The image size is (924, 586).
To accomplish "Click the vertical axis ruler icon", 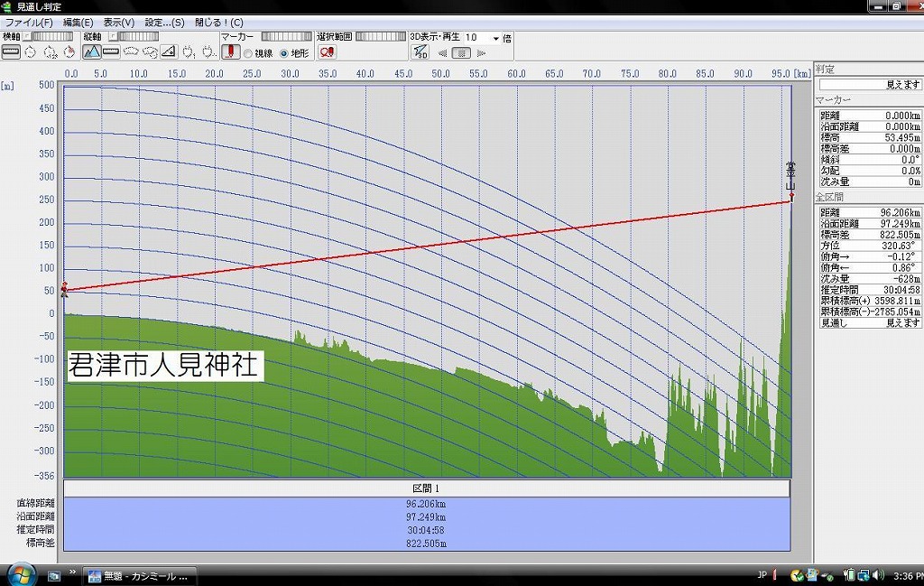I will click(x=111, y=52).
